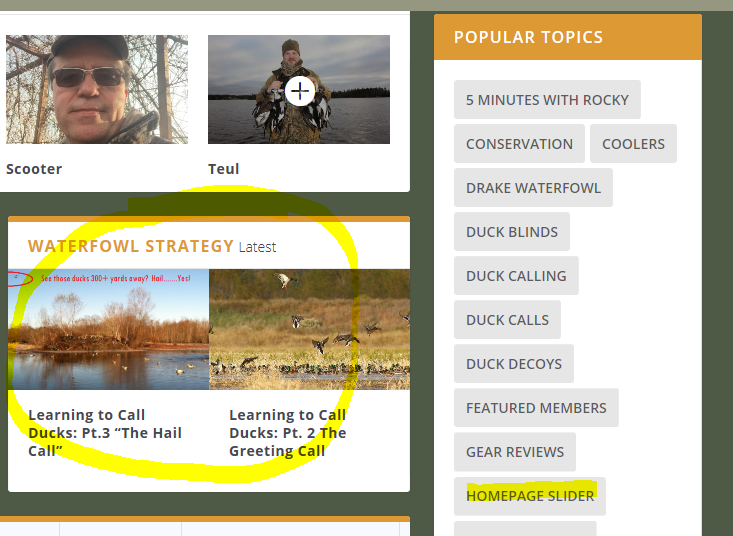Viewport: 733px width, 536px height.
Task: Open the Featured Members tag
Action: (x=536, y=407)
